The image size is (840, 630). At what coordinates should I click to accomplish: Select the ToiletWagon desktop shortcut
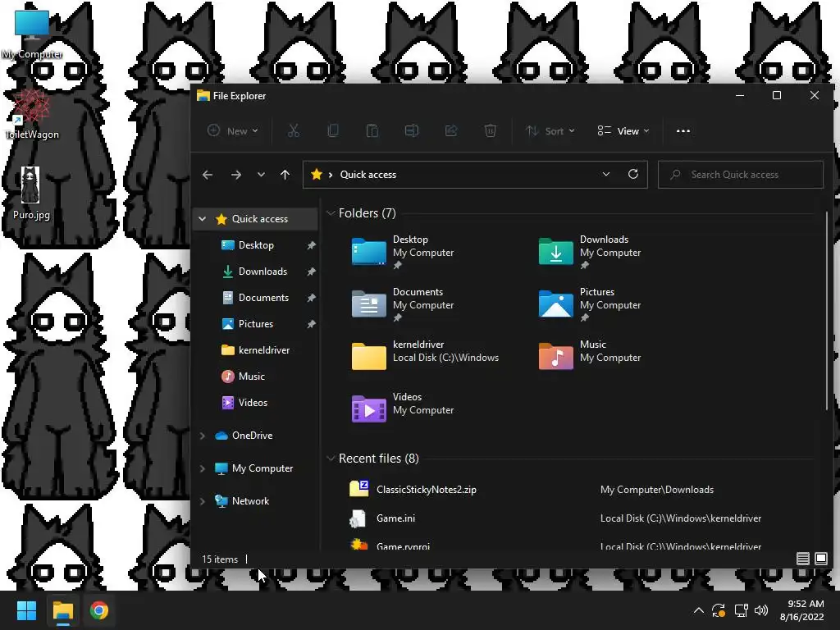click(32, 115)
